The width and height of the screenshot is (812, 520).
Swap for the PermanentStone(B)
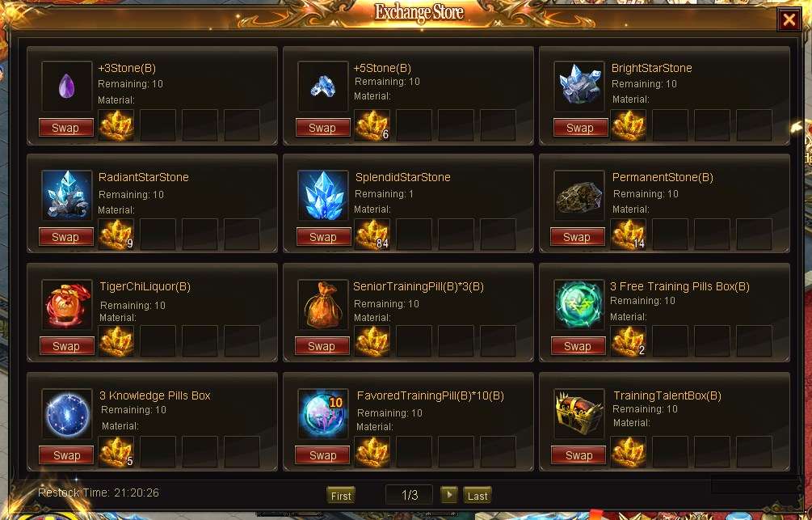(578, 237)
